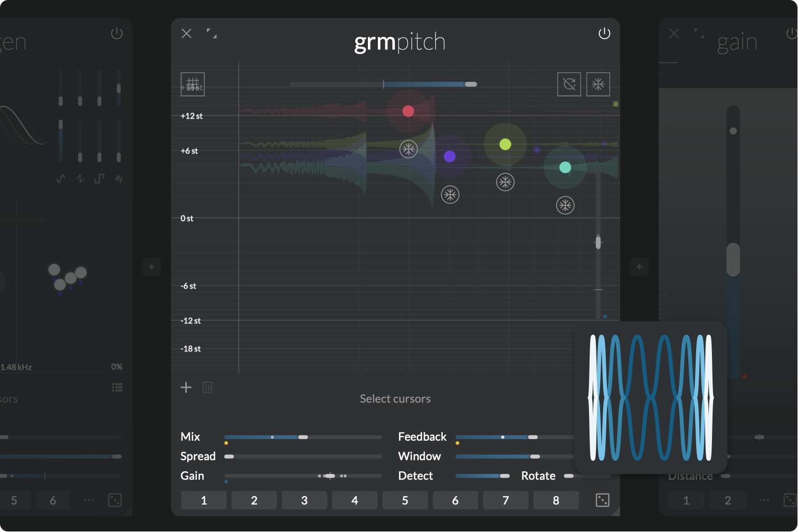This screenshot has width=798, height=532.
Task: Select preset slot 8
Action: coord(556,500)
